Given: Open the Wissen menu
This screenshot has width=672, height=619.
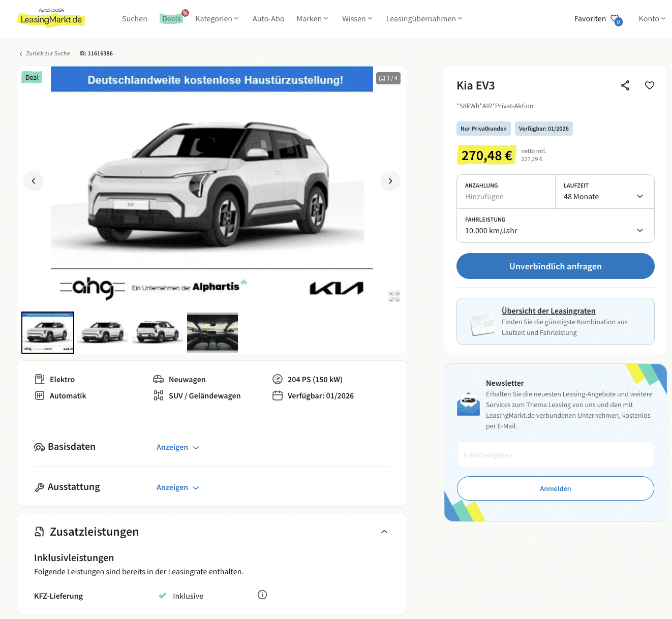Looking at the screenshot, I should [x=357, y=19].
